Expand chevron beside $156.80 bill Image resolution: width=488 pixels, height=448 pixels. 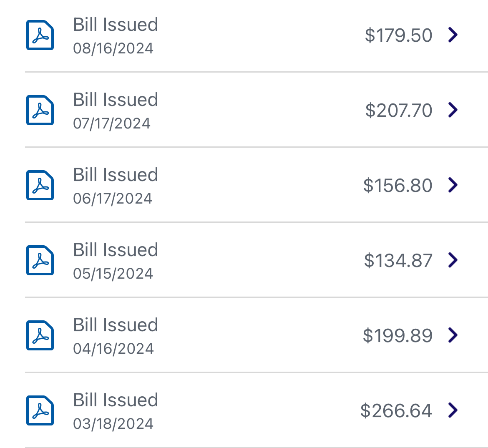[x=453, y=185]
